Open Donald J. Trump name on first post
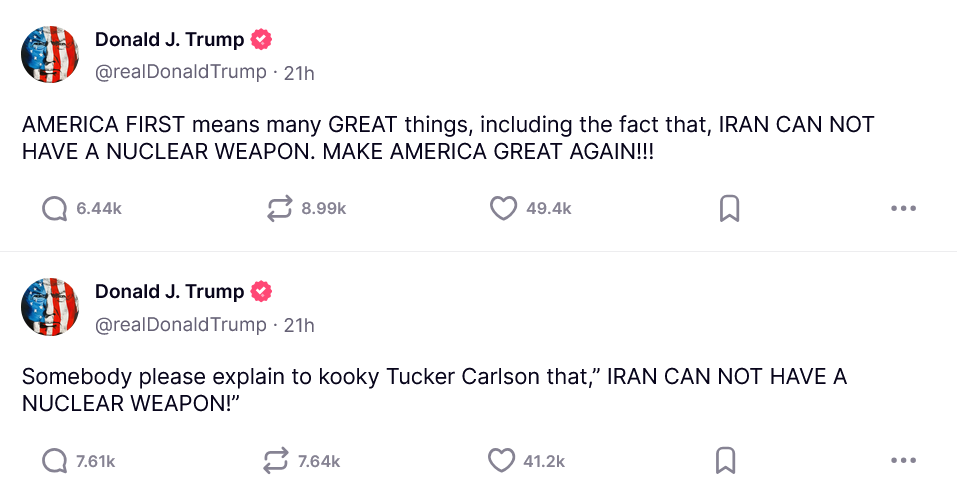This screenshot has width=957, height=503. pyautogui.click(x=169, y=40)
